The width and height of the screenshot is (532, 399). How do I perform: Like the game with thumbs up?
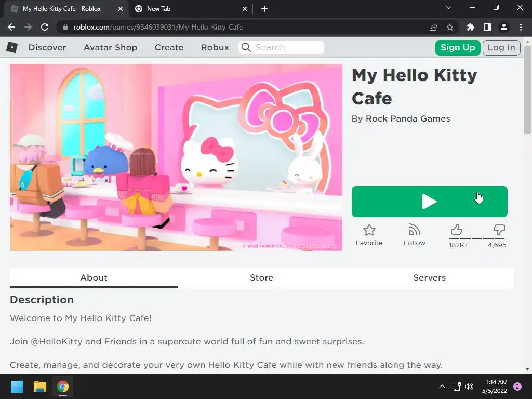coord(456,230)
